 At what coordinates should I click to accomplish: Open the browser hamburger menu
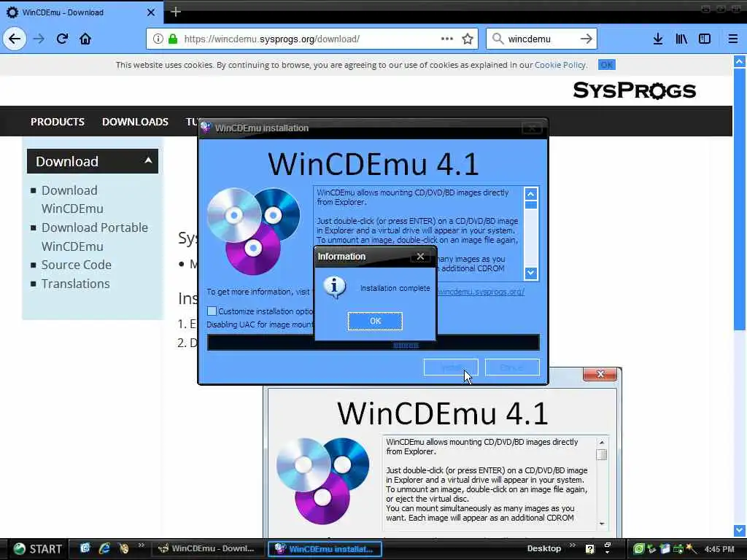(x=733, y=39)
